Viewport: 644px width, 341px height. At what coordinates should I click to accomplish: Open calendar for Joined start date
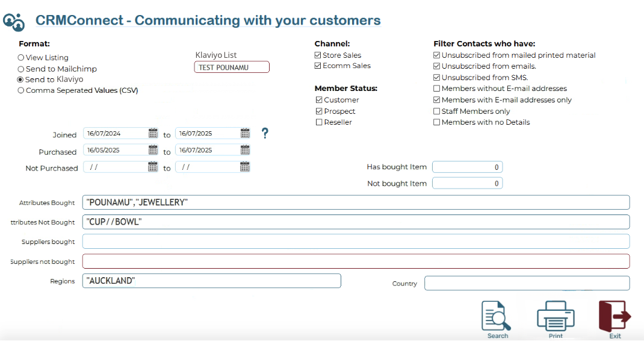click(153, 133)
